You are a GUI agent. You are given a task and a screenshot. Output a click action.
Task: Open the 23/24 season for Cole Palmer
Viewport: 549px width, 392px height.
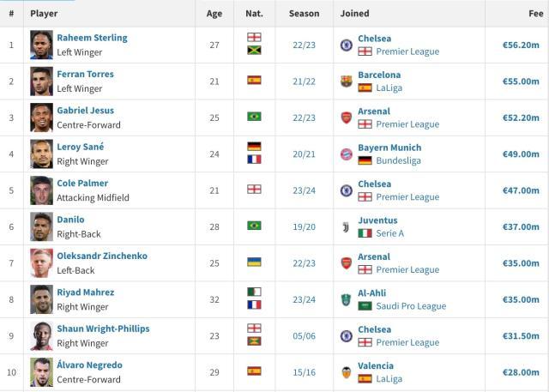tap(304, 190)
